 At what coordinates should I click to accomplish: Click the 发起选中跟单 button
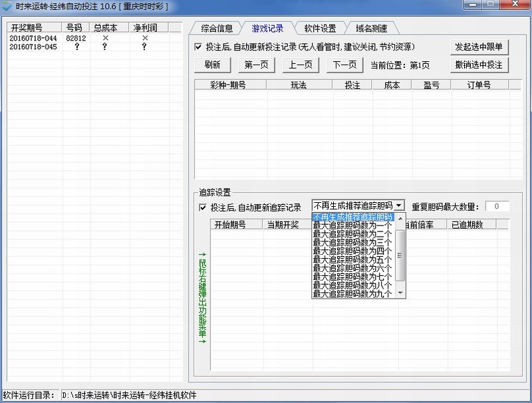click(479, 47)
